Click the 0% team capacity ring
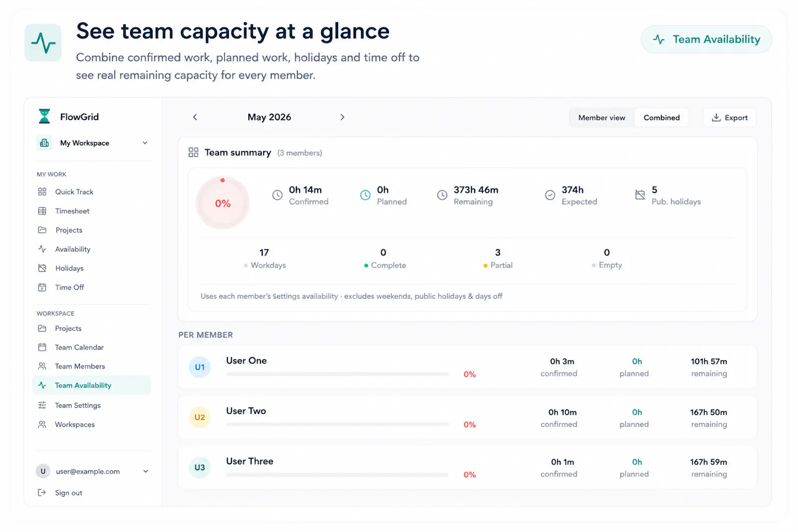The width and height of the screenshot is (798, 532). 222,203
